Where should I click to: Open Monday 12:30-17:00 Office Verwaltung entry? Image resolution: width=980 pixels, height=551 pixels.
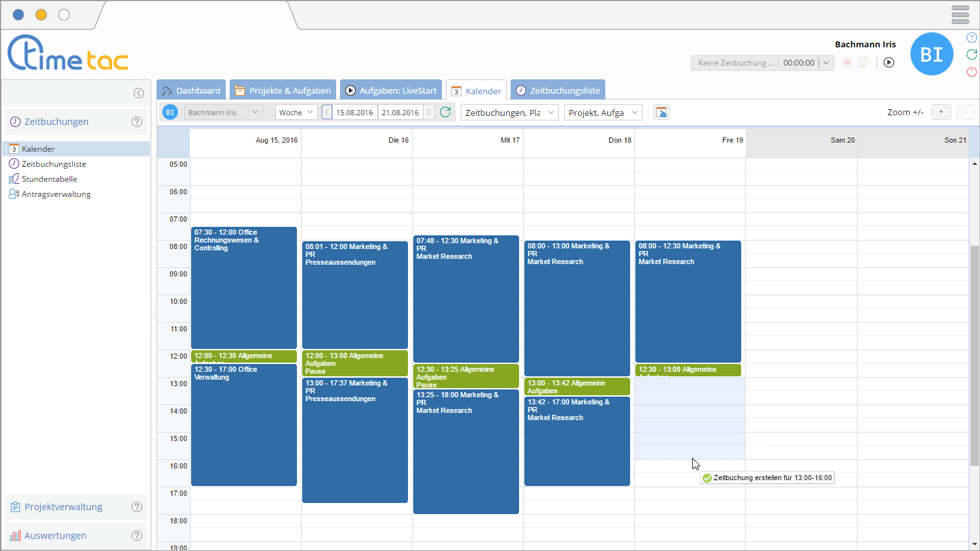(244, 425)
